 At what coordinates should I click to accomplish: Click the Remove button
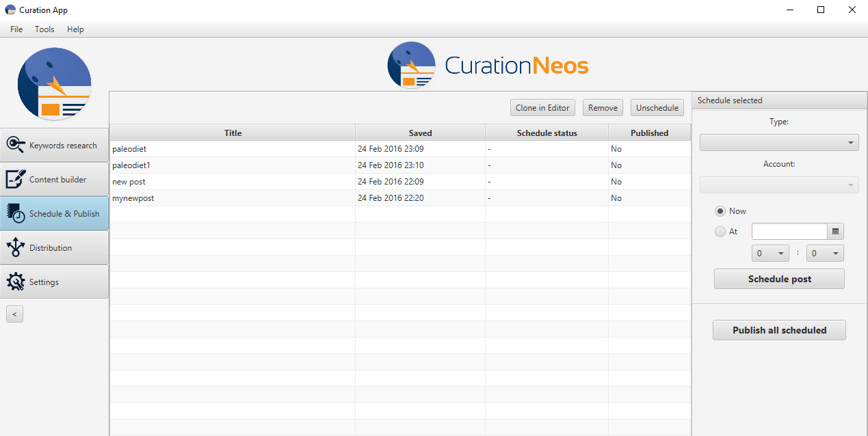(x=603, y=108)
